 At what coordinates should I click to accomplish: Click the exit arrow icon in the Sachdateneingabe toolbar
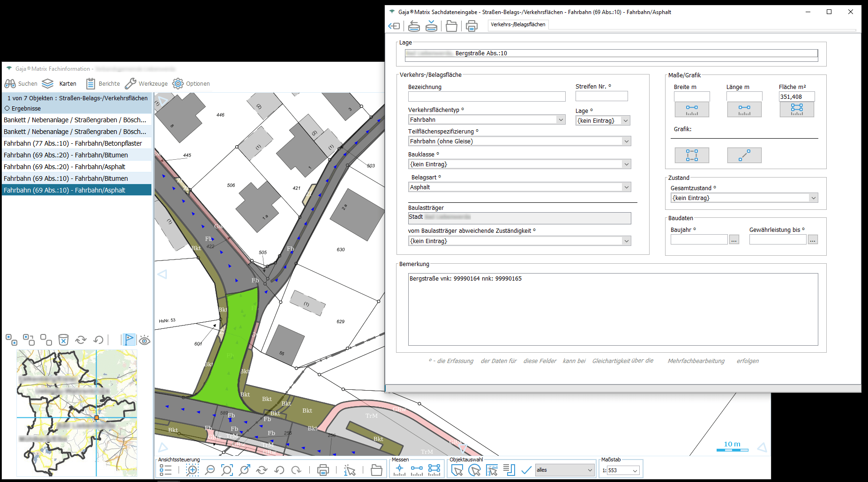[394, 26]
